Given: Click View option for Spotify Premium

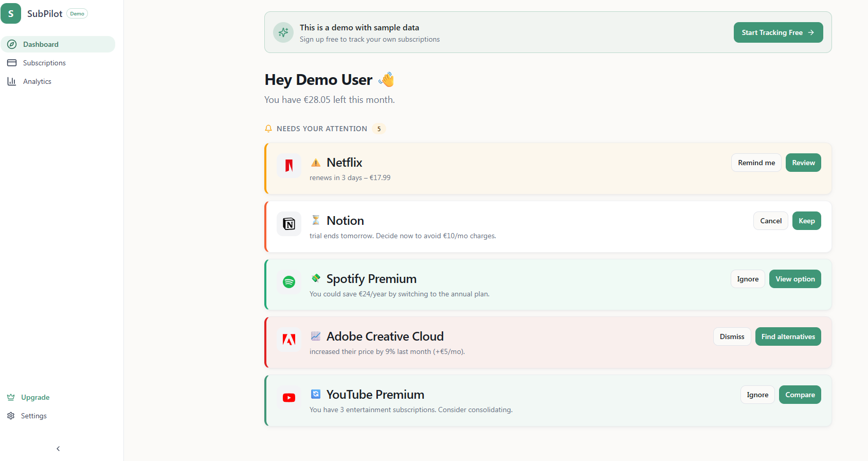Looking at the screenshot, I should coord(795,279).
